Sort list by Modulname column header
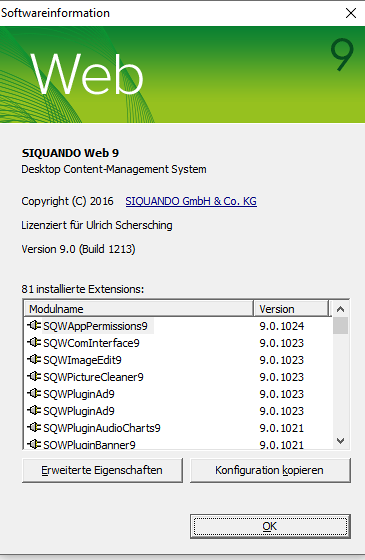The image size is (365, 560). click(x=139, y=309)
